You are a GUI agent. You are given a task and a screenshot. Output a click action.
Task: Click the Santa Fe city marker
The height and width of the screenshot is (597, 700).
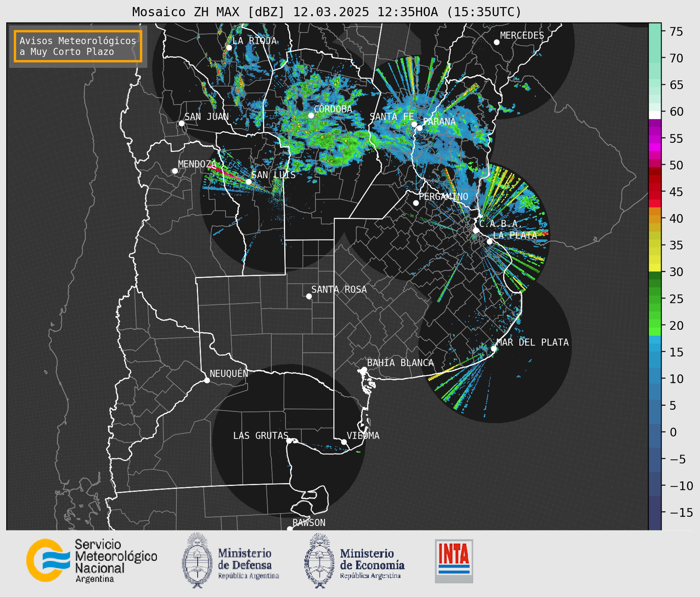414,124
